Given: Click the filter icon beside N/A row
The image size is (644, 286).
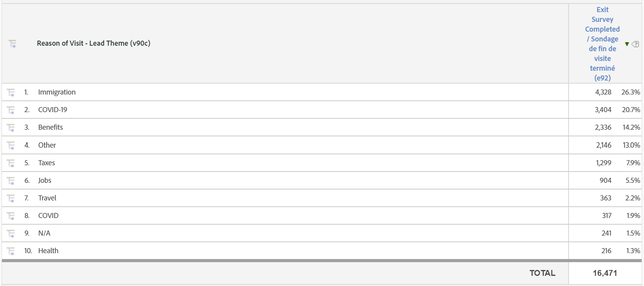Looking at the screenshot, I should 10,233.
